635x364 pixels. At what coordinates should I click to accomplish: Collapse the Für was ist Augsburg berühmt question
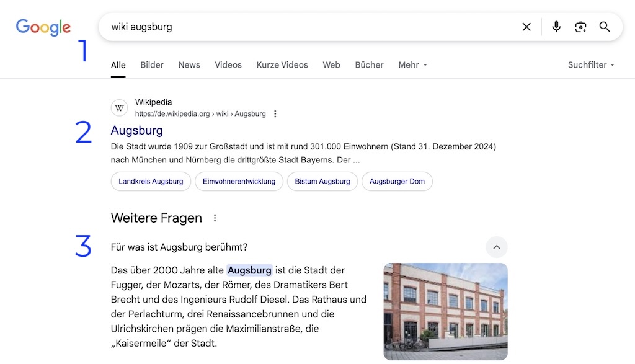coord(497,247)
